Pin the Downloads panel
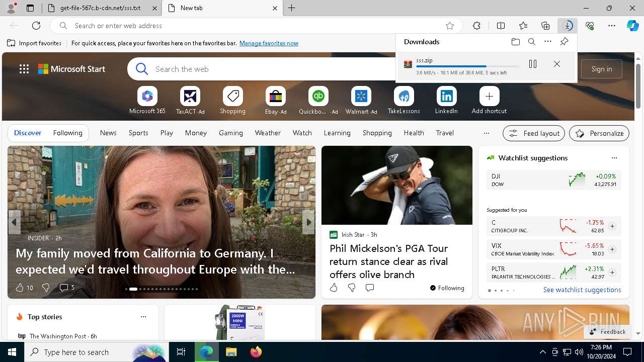Screen dimensions: 644x362 coord(564,42)
